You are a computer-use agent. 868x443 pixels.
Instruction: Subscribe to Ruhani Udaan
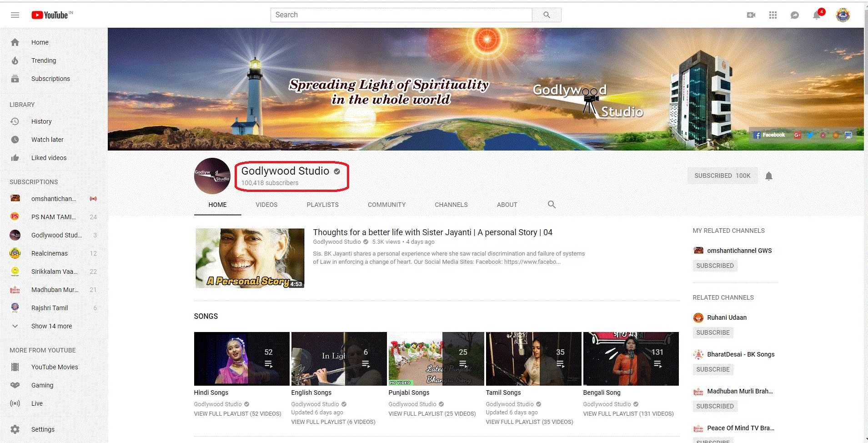pos(713,332)
